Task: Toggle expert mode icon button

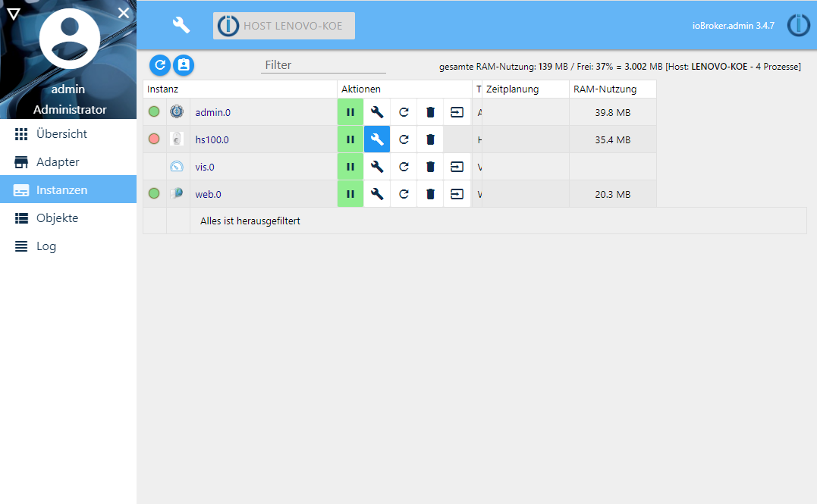Action: click(183, 65)
